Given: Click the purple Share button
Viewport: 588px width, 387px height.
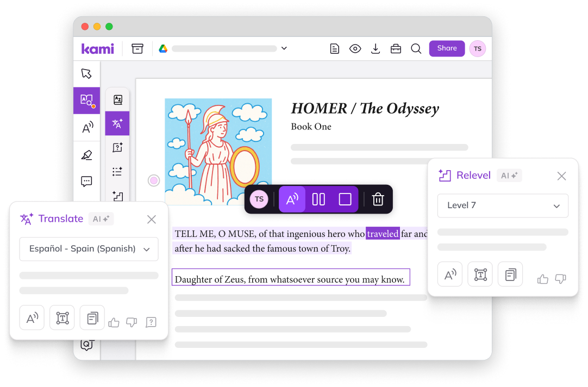Looking at the screenshot, I should 447,48.
